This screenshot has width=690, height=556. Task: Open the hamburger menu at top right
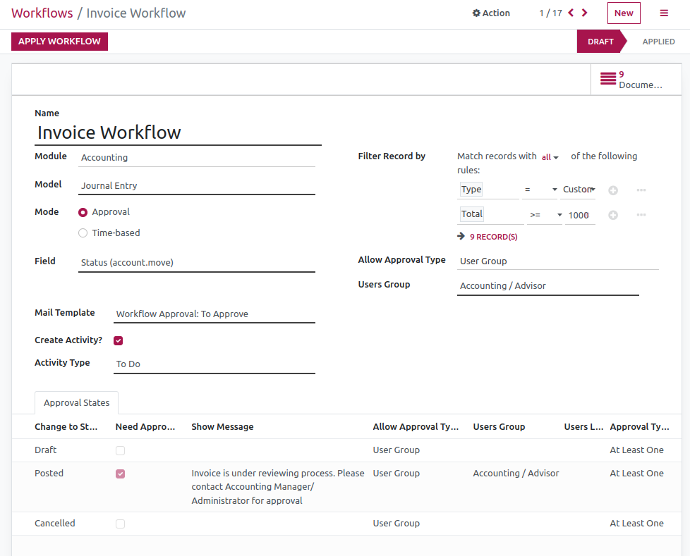pyautogui.click(x=663, y=13)
